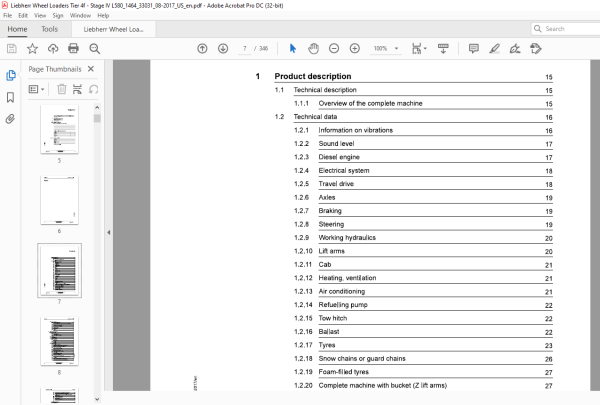Click Snow chains or guard chains entry
The image size is (600, 405).
click(362, 359)
